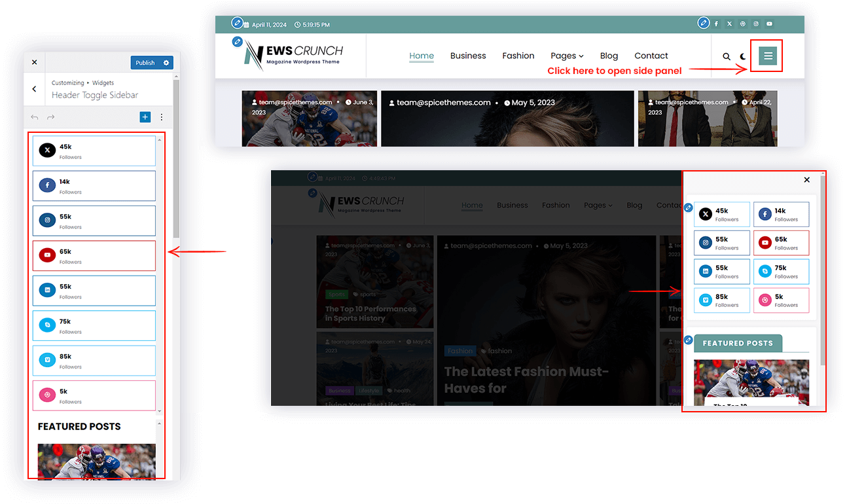Open Facebook icon in the teal top bar
The height and width of the screenshot is (504, 847).
click(716, 24)
